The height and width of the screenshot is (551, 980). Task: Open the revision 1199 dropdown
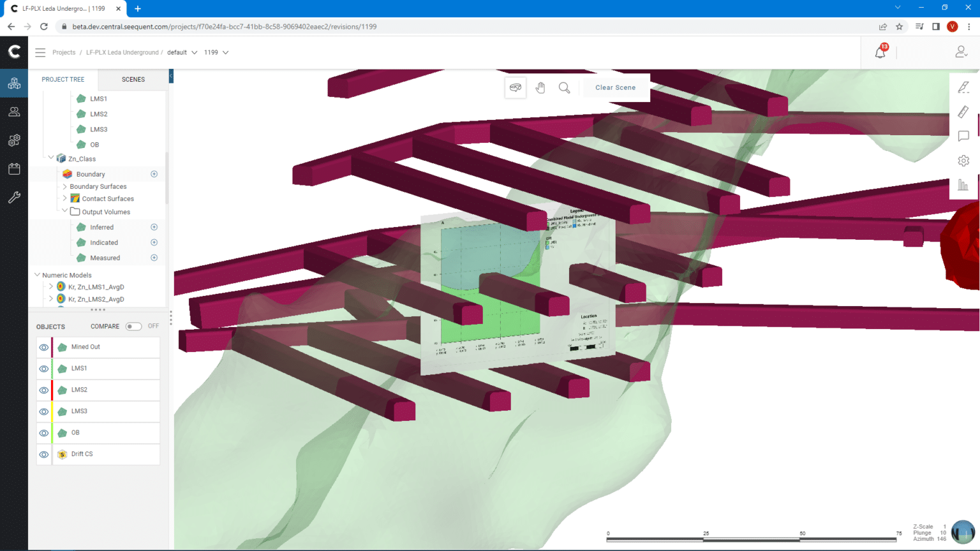tap(216, 52)
